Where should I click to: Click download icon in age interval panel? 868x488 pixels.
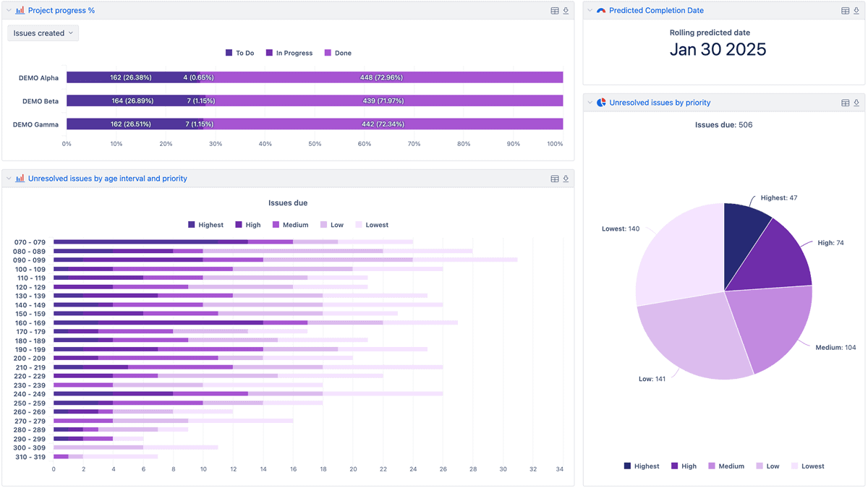[566, 179]
